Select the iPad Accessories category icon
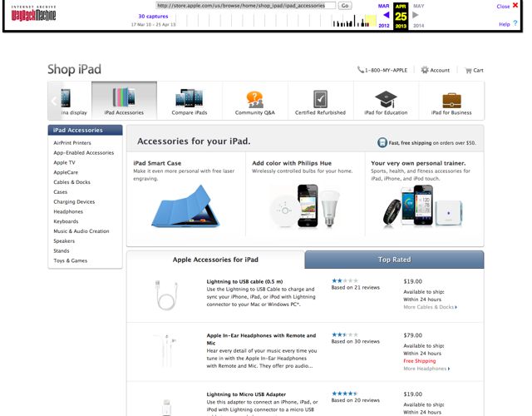This screenshot has width=532, height=416. point(124,97)
